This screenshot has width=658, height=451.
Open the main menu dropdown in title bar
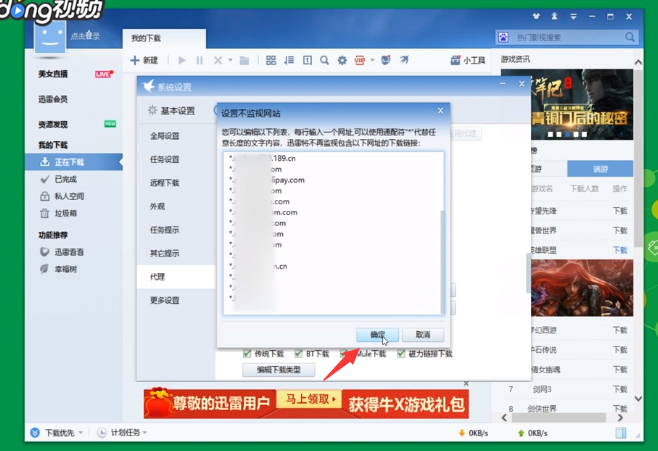point(573,17)
